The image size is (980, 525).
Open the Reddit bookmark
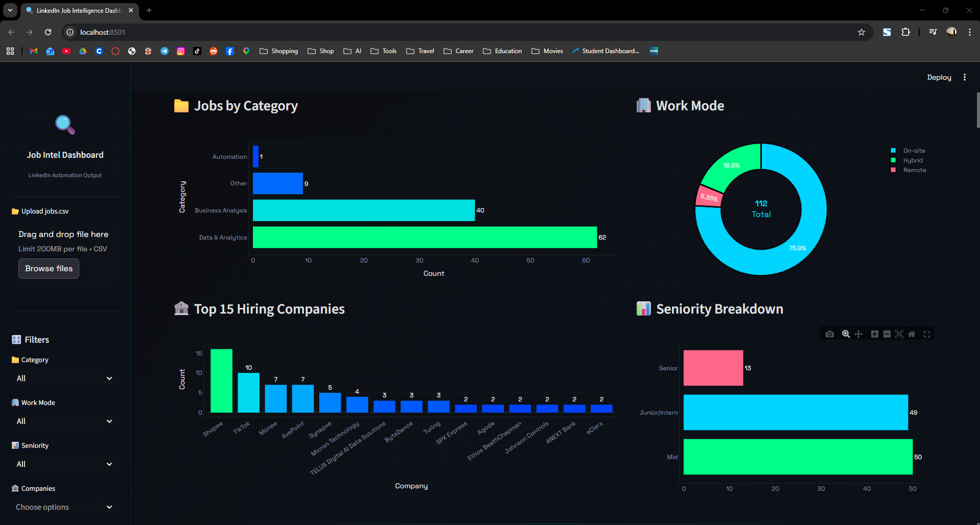click(214, 51)
